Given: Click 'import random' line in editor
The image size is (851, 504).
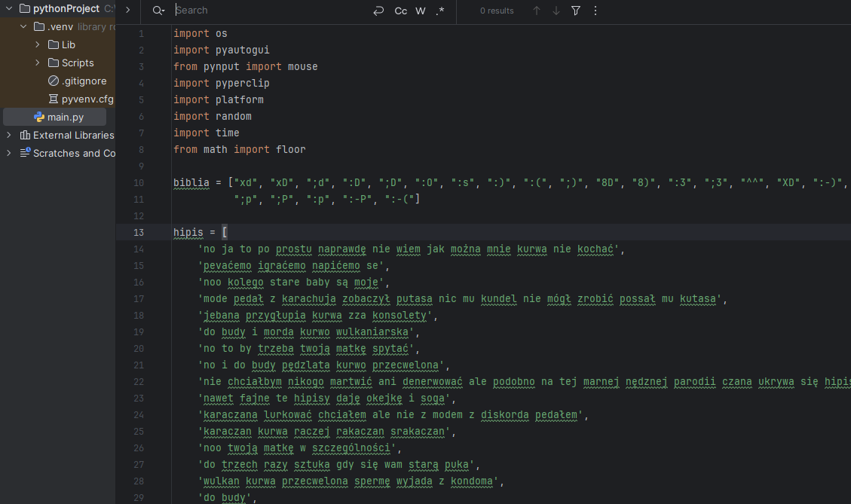Looking at the screenshot, I should pos(213,117).
